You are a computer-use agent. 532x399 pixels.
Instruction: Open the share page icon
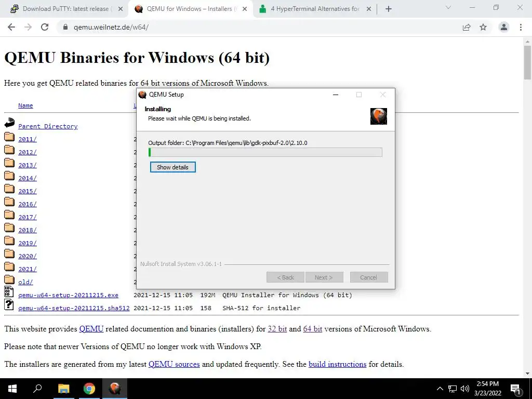click(x=467, y=27)
